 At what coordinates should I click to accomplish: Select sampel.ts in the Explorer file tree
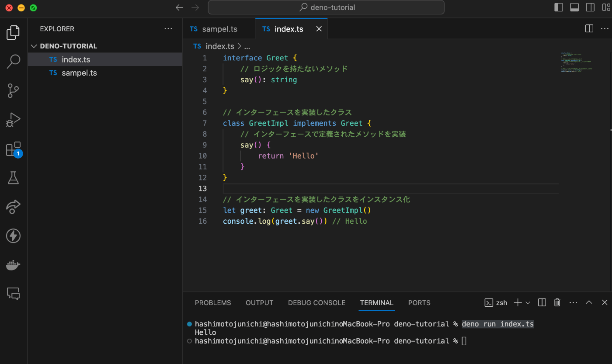[79, 73]
